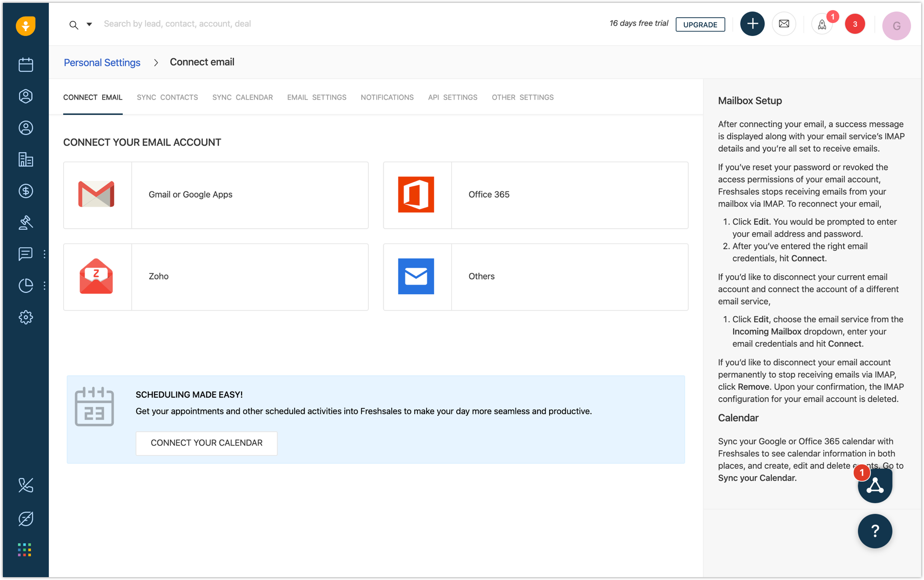Expand the reports sidebar three-dot menu
This screenshot has width=924, height=580.
(44, 286)
